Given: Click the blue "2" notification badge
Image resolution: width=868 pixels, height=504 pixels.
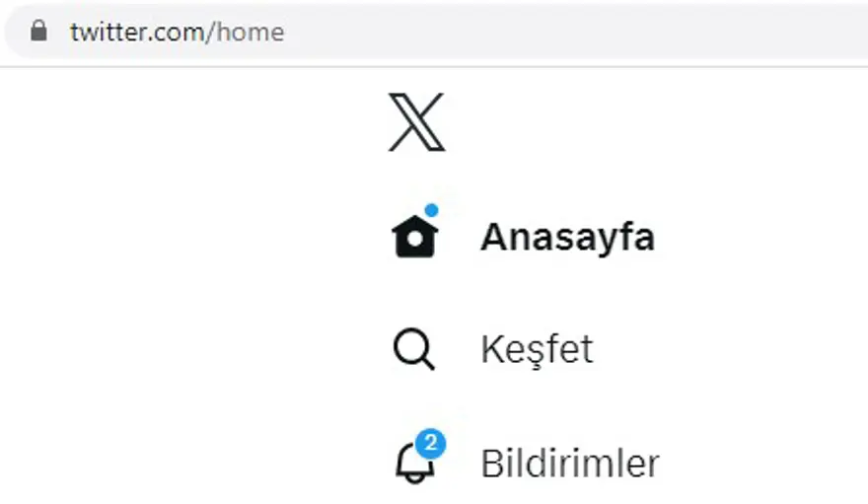Looking at the screenshot, I should pos(430,444).
